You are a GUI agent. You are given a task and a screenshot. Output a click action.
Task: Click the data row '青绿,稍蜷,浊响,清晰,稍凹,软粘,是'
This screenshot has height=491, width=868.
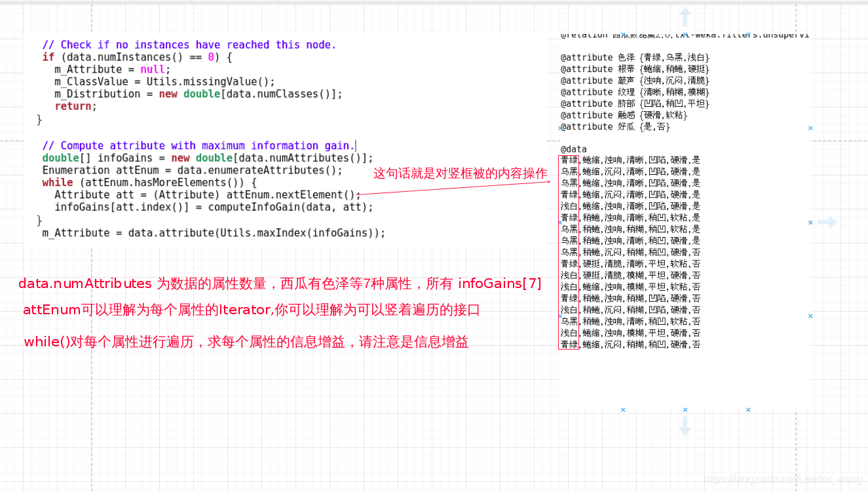pyautogui.click(x=630, y=217)
